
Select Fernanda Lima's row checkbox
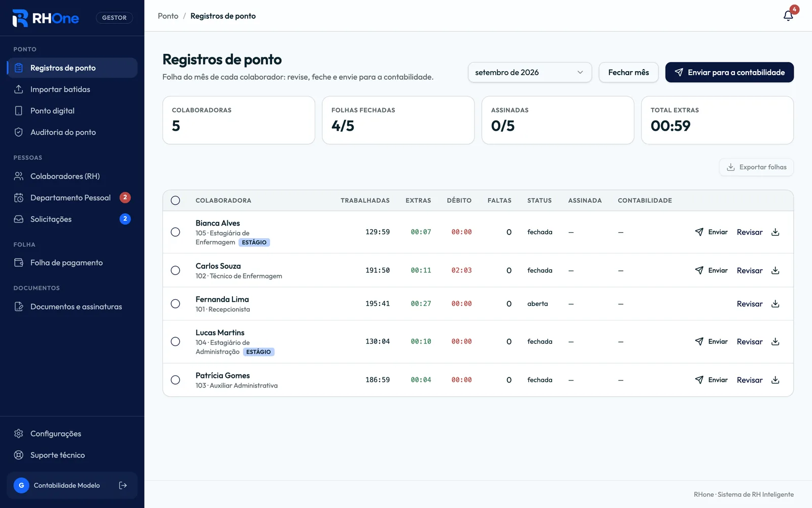pyautogui.click(x=175, y=304)
